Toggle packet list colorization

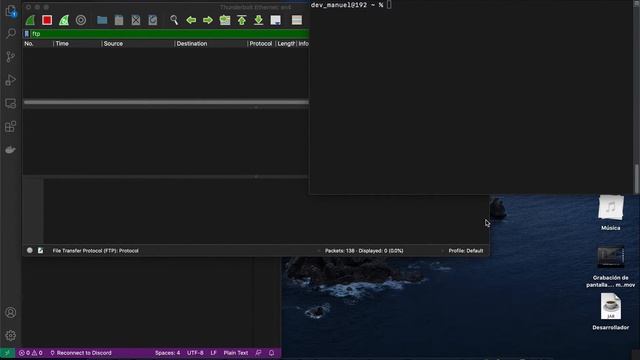click(x=297, y=20)
